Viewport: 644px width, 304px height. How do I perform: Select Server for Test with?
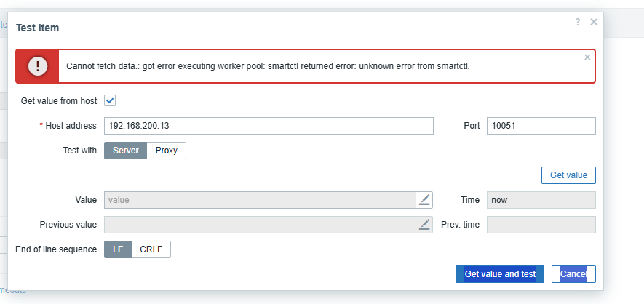tap(126, 151)
